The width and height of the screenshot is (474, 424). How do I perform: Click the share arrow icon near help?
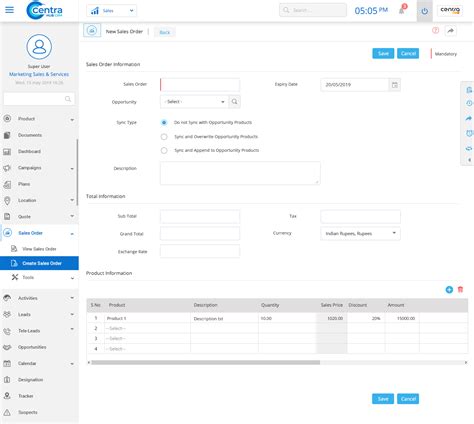[x=450, y=31]
